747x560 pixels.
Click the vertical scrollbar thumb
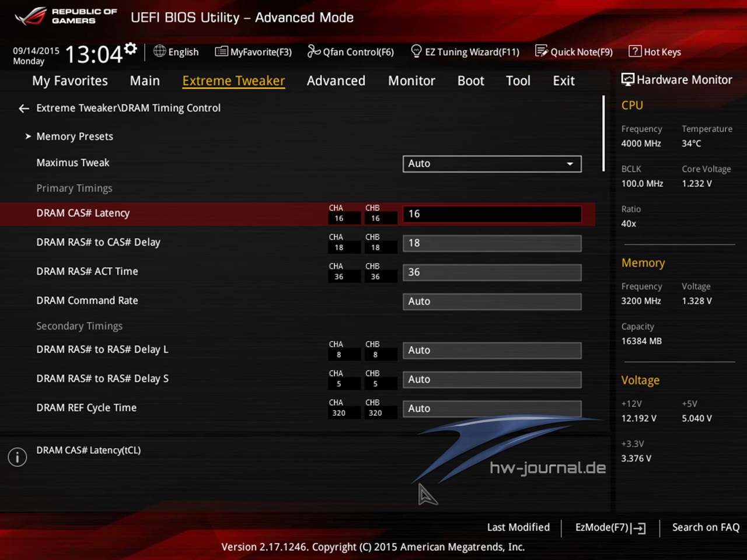(x=603, y=134)
